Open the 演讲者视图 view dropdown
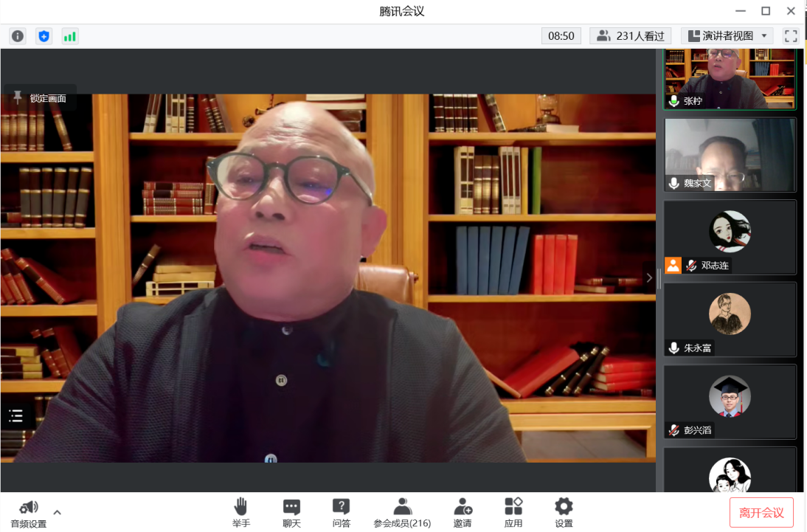Screen dimensions: 807x532 coord(727,35)
